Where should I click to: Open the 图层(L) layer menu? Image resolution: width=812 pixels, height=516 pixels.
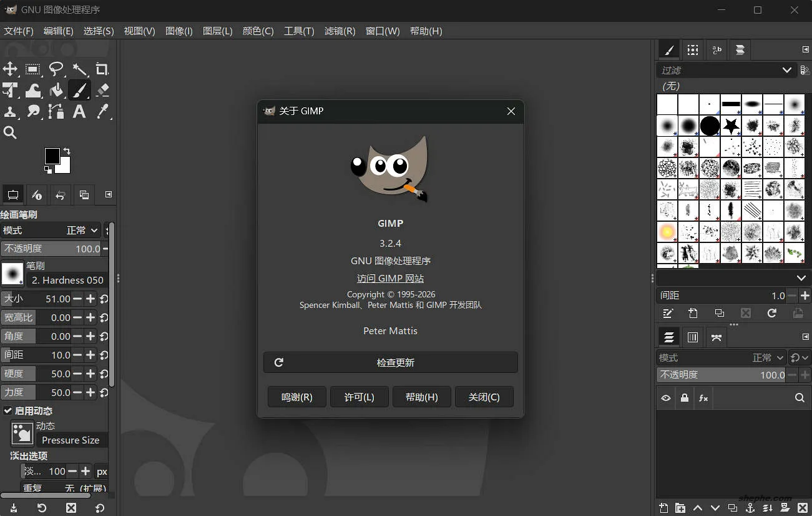point(218,31)
